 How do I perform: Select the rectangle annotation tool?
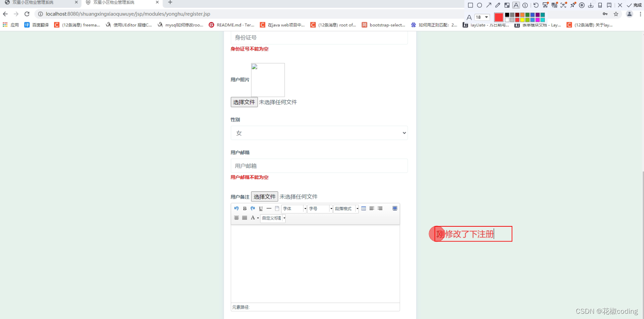point(471,5)
